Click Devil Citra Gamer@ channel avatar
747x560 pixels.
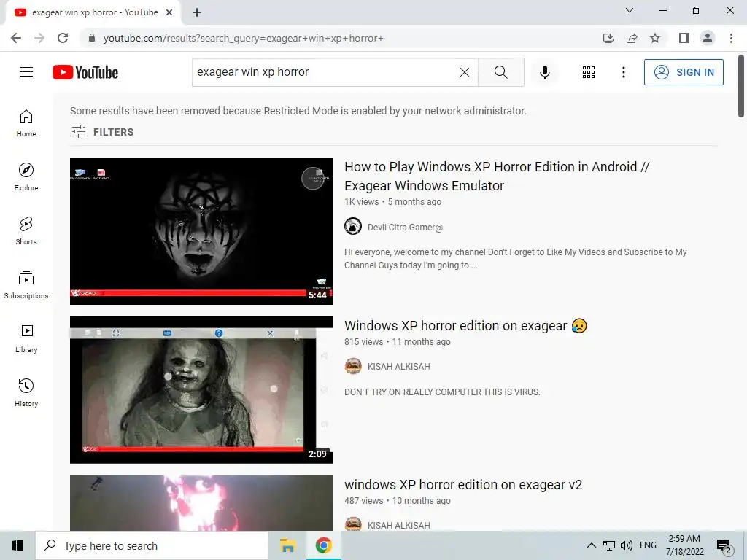353,226
